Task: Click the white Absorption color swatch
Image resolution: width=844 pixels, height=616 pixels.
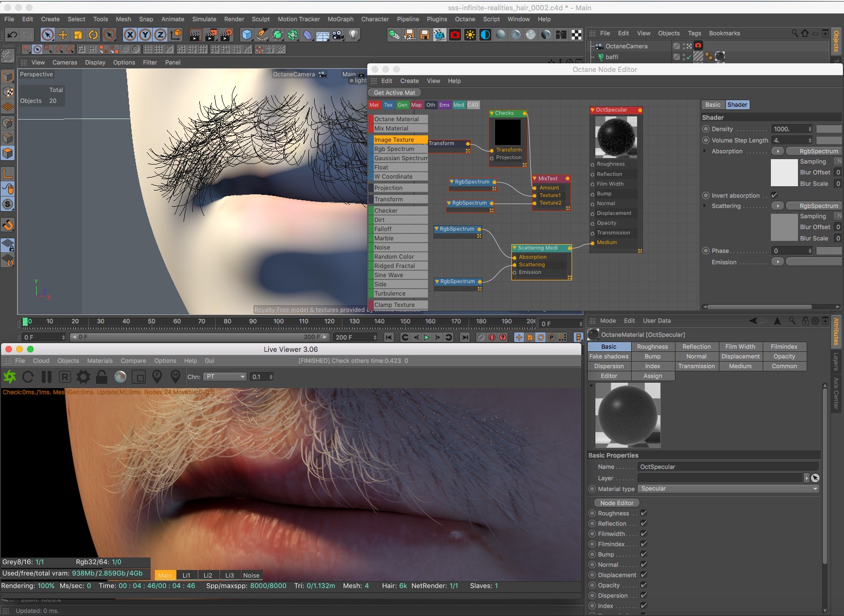Action: pyautogui.click(x=784, y=173)
